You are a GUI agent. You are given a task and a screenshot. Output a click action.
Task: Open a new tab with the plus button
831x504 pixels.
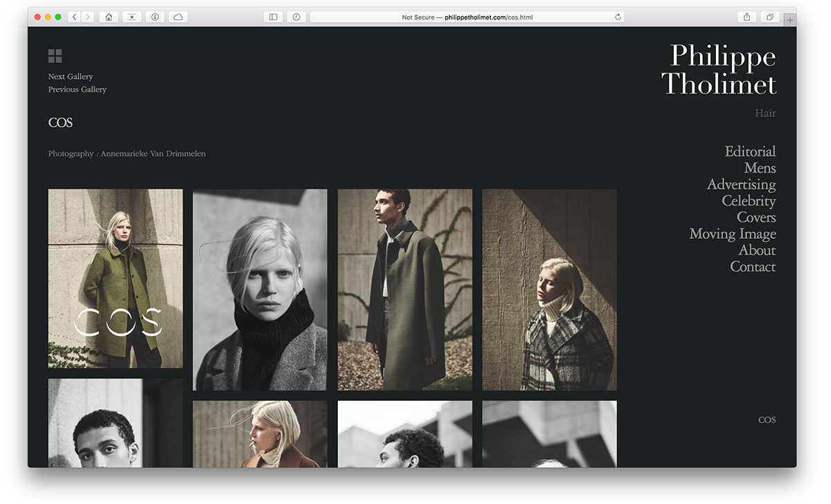790,20
